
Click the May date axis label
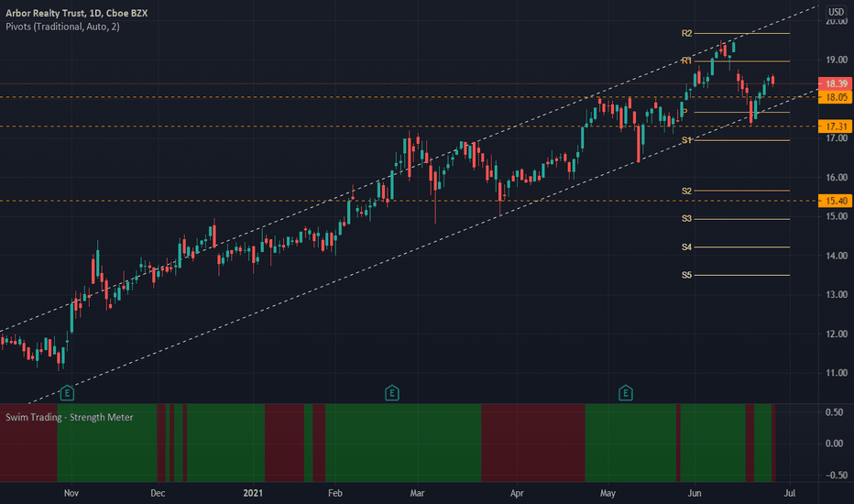click(608, 493)
